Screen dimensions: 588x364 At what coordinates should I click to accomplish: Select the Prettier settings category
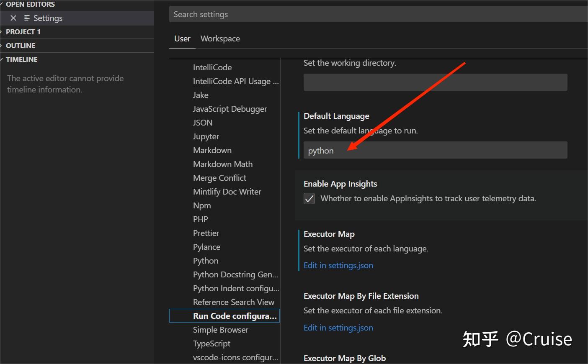[x=206, y=233]
